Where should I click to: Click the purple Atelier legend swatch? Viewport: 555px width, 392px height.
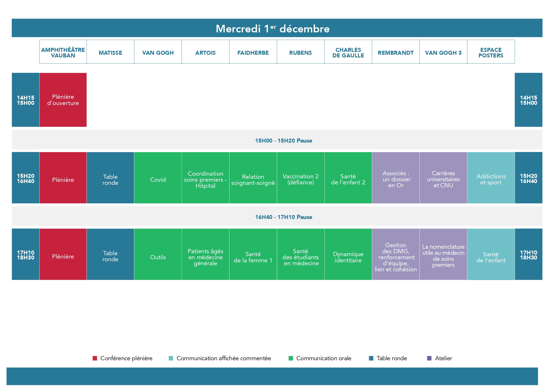429,358
